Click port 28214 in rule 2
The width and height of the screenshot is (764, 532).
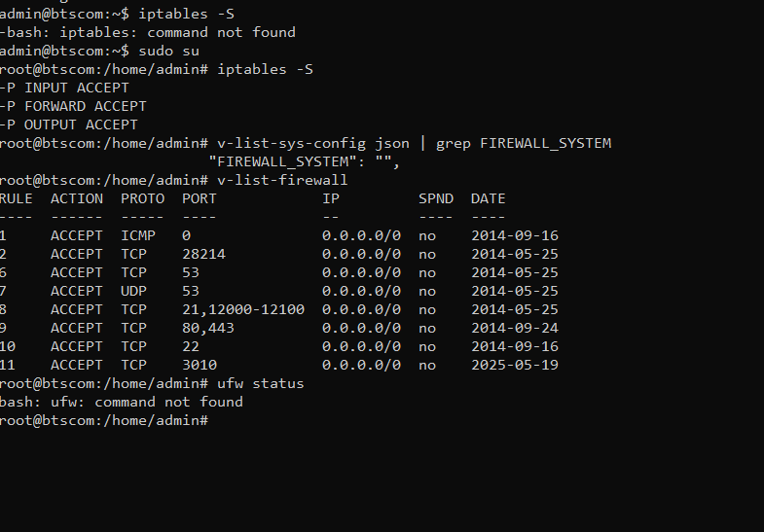click(203, 254)
